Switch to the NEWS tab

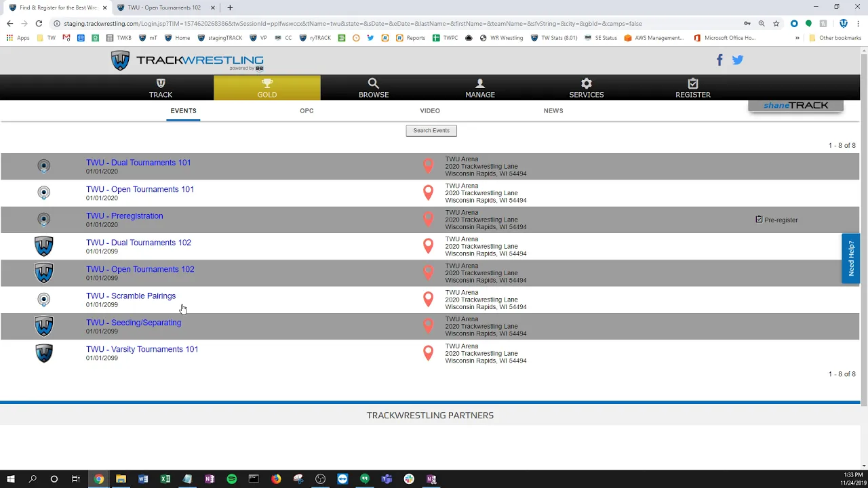(x=553, y=110)
